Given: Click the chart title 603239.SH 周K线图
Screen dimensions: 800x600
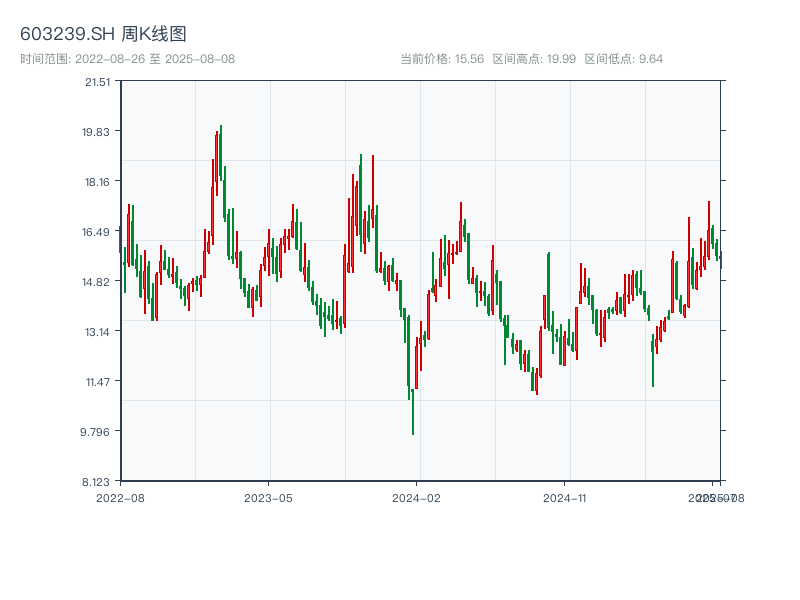Looking at the screenshot, I should point(103,34).
